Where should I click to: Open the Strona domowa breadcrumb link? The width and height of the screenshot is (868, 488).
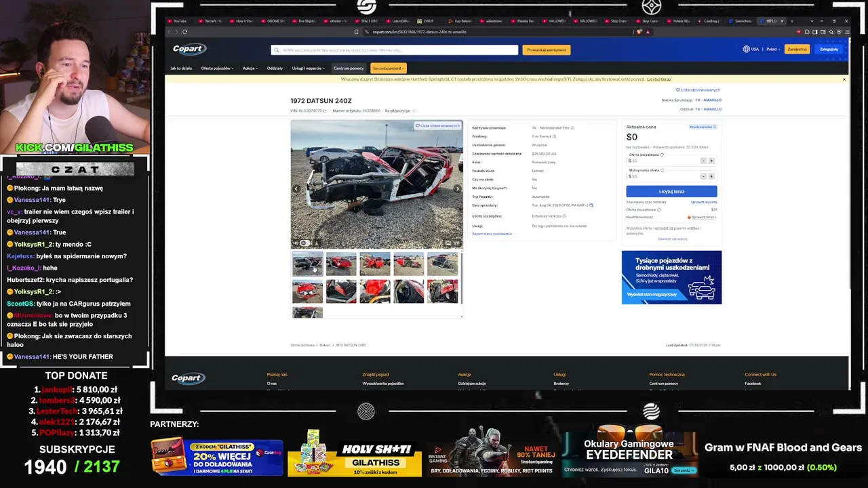click(x=303, y=345)
